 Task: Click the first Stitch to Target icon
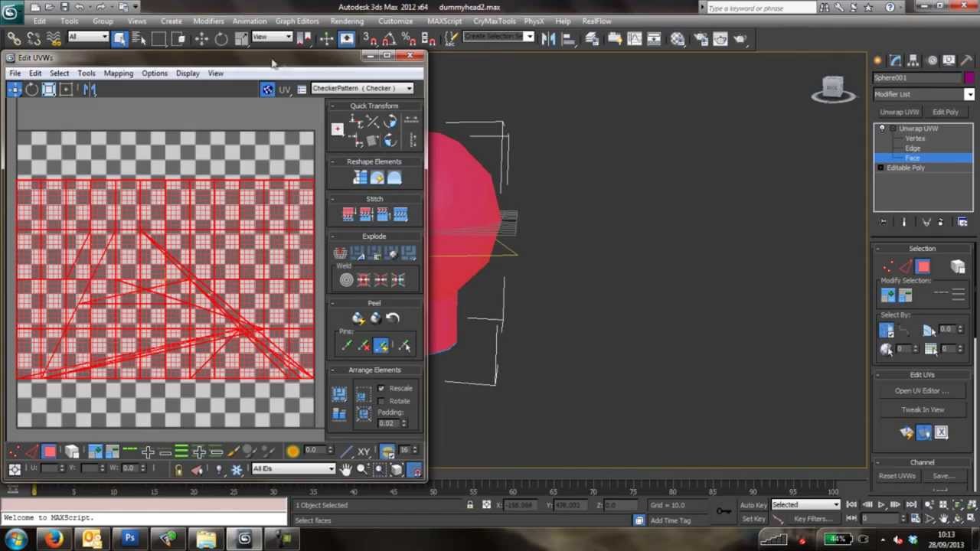click(348, 215)
